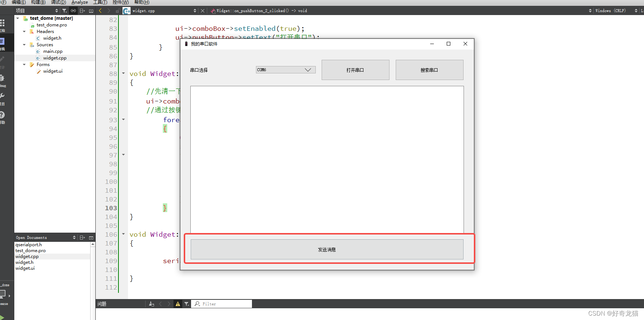Open the Open Documents view selector
644x320 pixels.
pyautogui.click(x=46, y=237)
